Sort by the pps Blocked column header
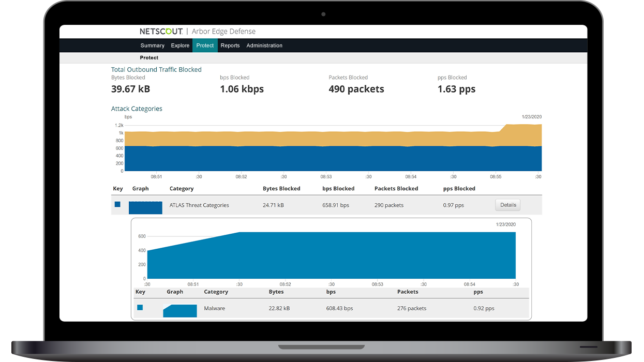 (459, 188)
